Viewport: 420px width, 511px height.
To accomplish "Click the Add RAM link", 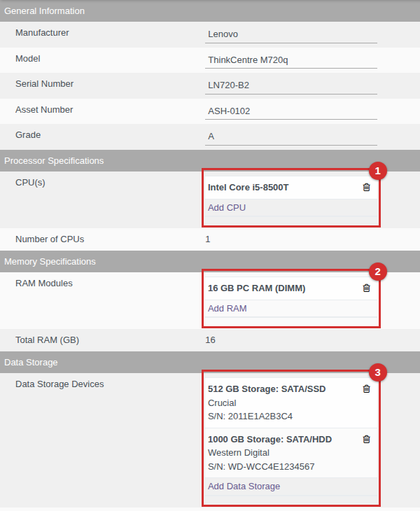I will [x=227, y=308].
